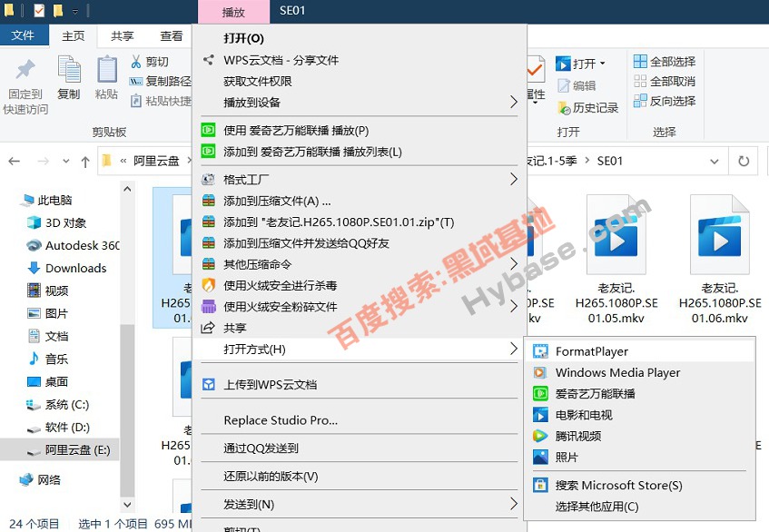The width and height of the screenshot is (769, 532).
Task: Expand Open With (打开方式) submenu
Action: coord(359,349)
